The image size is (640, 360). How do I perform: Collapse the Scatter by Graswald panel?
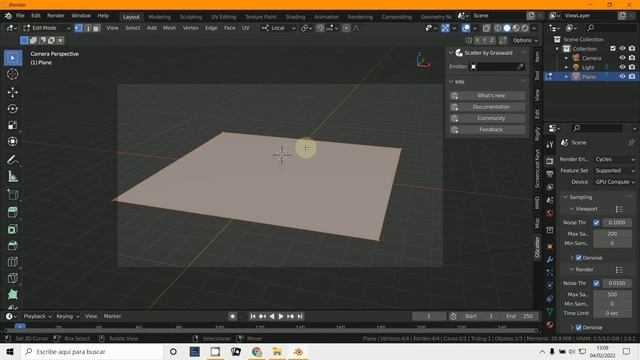point(451,53)
